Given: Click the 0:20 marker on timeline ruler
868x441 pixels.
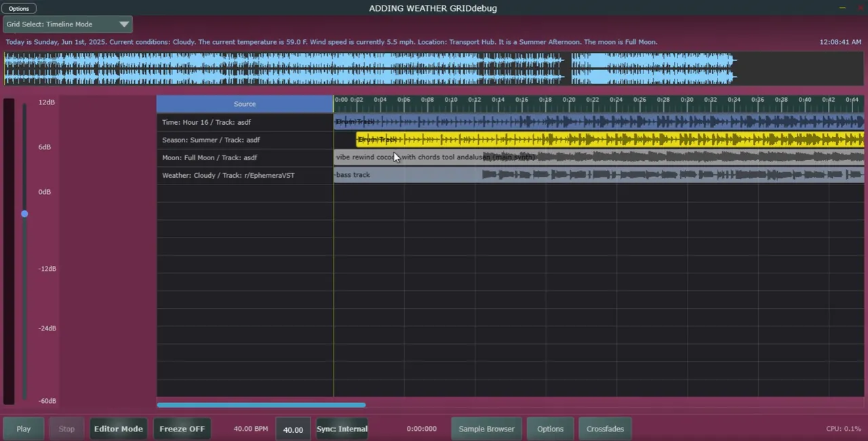Looking at the screenshot, I should pyautogui.click(x=569, y=100).
